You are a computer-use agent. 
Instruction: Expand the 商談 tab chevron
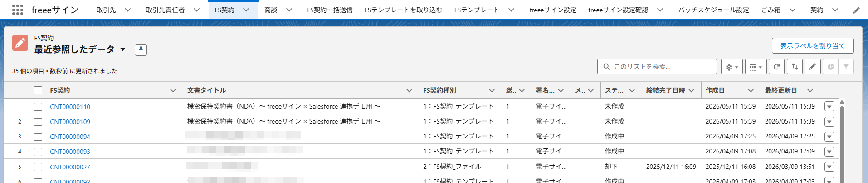click(x=289, y=10)
